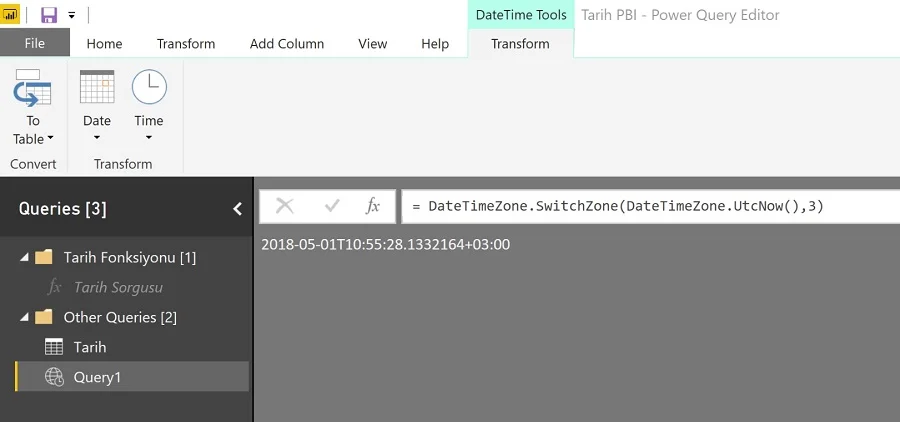Viewport: 900px width, 422px height.
Task: Collapse the Other Queries folder group
Action: (24, 318)
